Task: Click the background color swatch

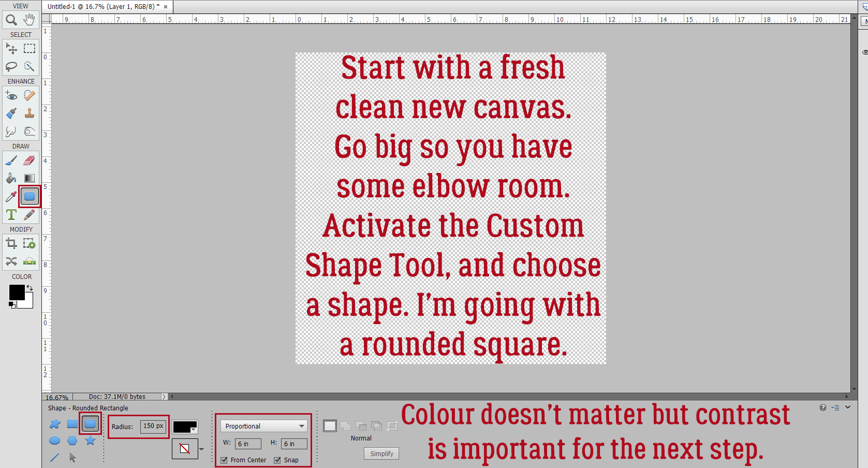Action: tap(28, 303)
